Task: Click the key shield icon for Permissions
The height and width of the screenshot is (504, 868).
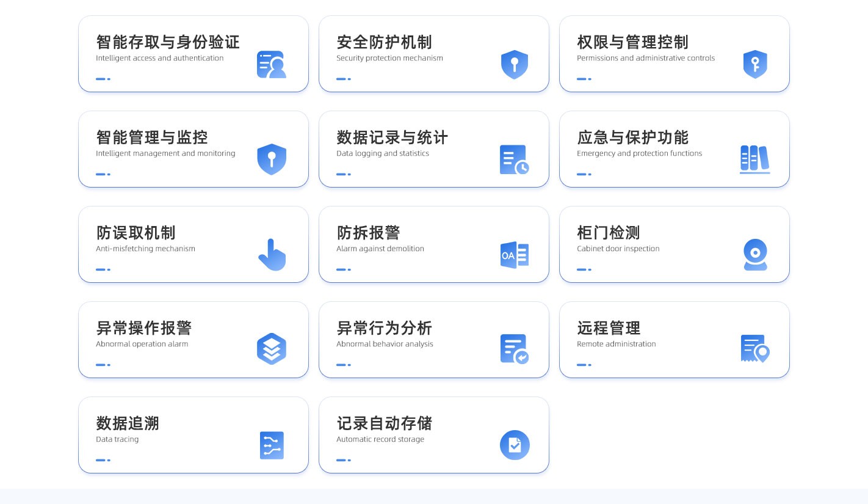Action: click(x=754, y=64)
